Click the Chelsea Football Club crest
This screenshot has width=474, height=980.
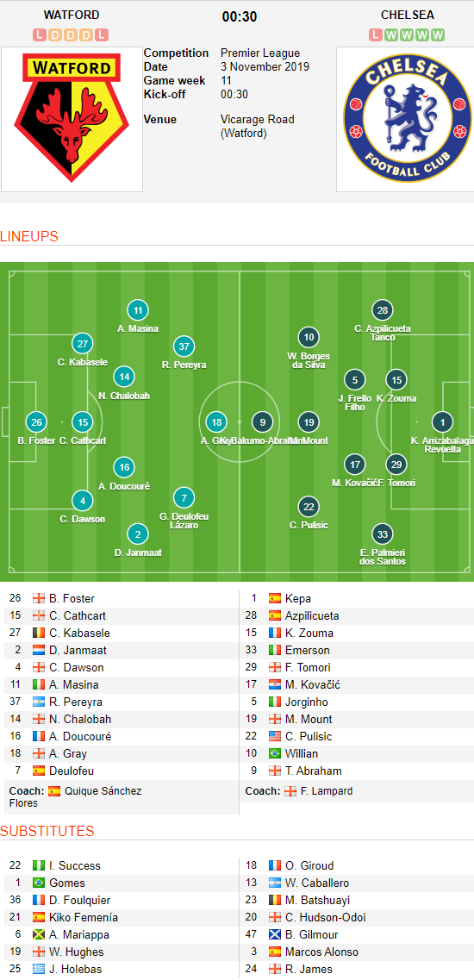(405, 118)
